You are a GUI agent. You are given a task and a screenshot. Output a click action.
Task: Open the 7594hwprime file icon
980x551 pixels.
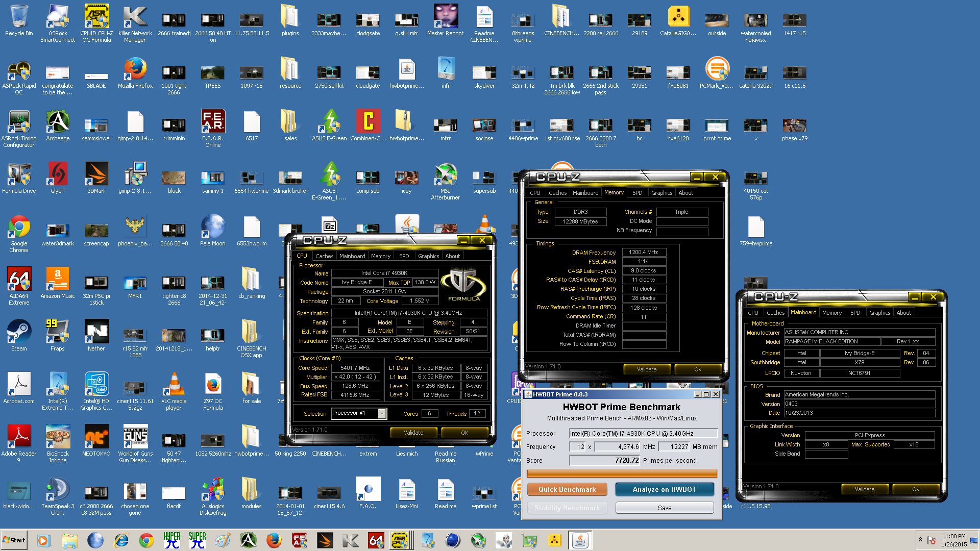tap(756, 230)
